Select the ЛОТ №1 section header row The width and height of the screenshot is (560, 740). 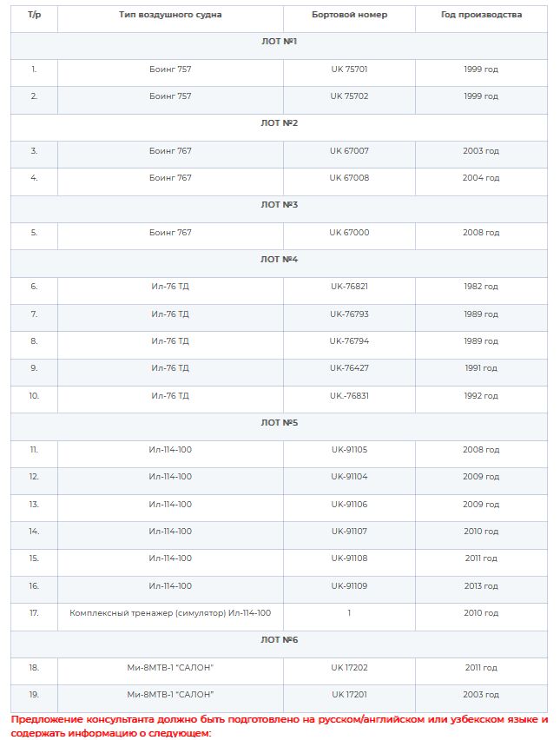click(279, 46)
